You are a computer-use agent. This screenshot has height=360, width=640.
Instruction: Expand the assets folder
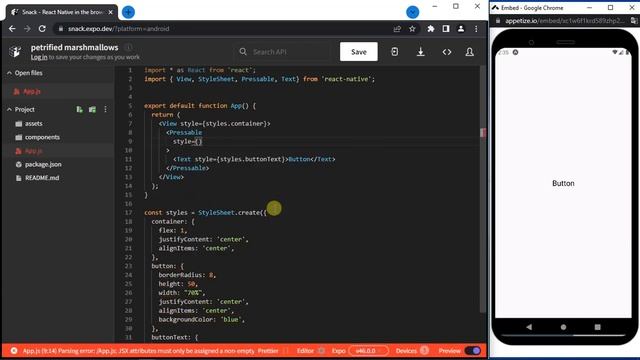(33, 124)
